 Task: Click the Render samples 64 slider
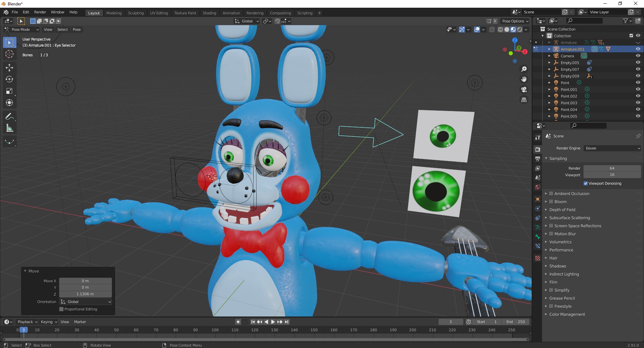612,168
